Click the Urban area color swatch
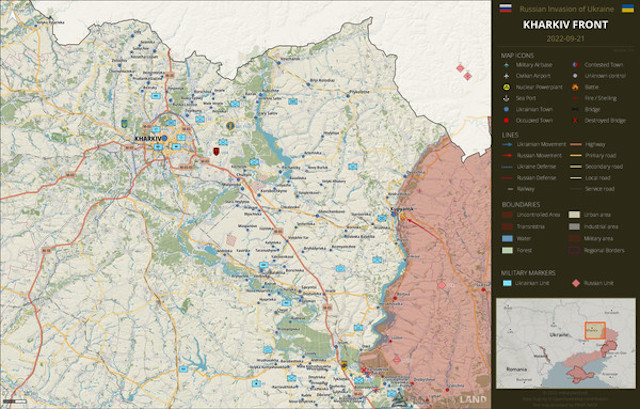Image resolution: width=640 pixels, height=409 pixels. 574,215
